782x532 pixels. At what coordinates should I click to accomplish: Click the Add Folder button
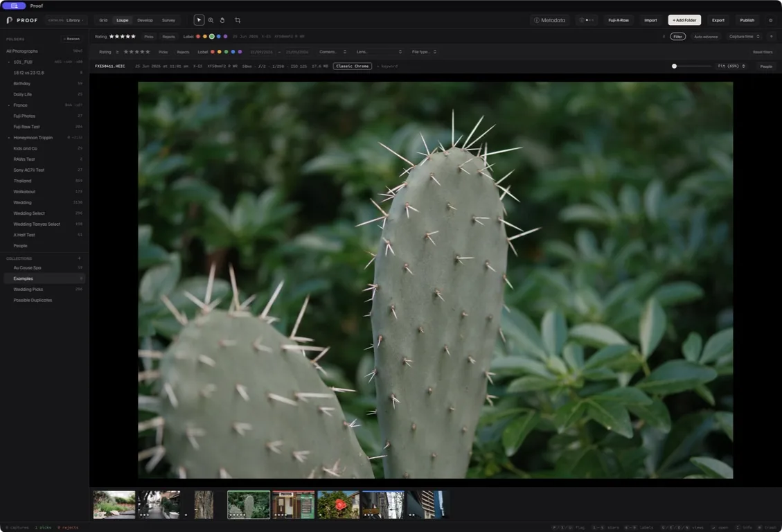pos(684,21)
